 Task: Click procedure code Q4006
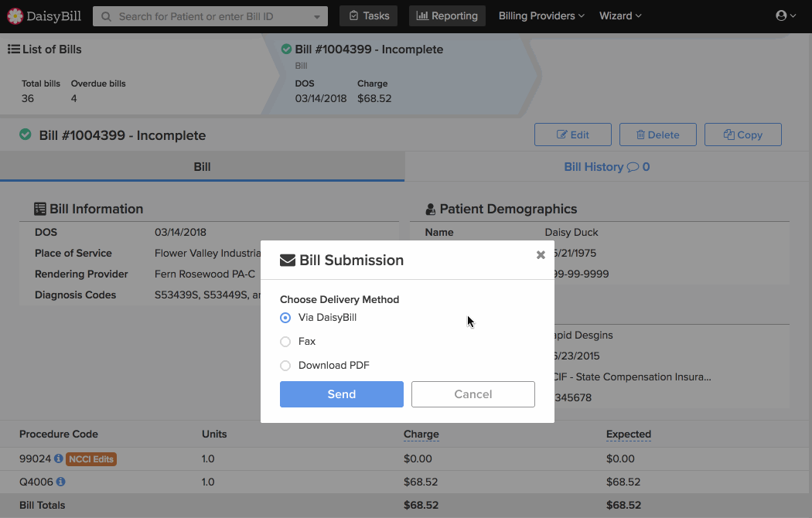(36, 482)
